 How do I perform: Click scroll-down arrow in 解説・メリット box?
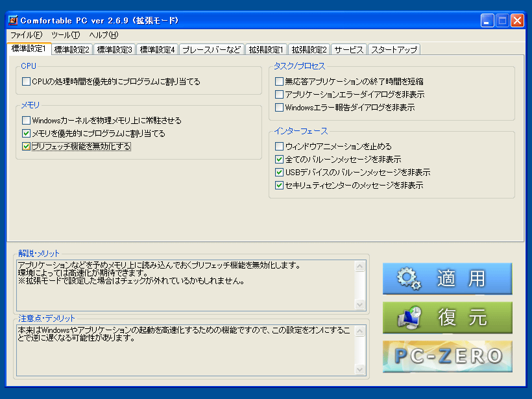pyautogui.click(x=360, y=304)
